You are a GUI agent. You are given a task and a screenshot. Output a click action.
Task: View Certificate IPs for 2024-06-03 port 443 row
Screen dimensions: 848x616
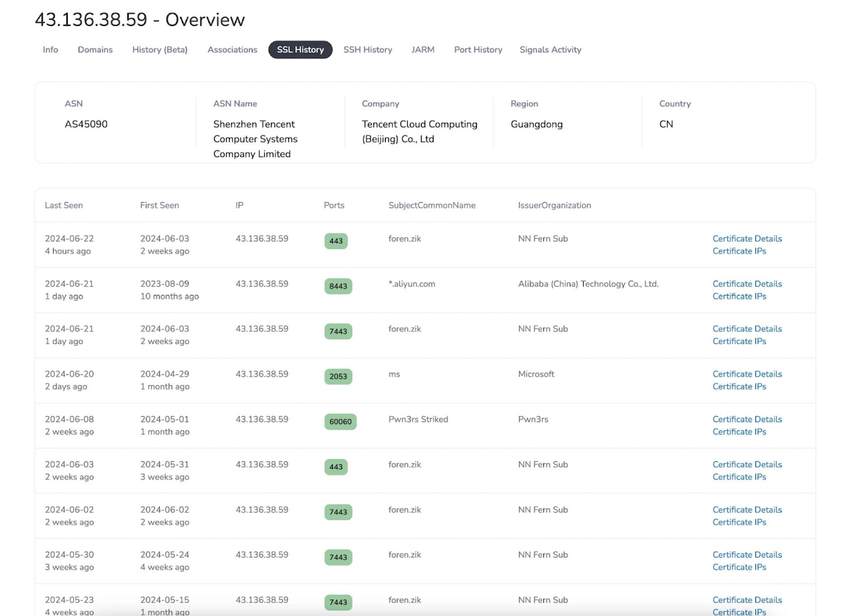(739, 477)
